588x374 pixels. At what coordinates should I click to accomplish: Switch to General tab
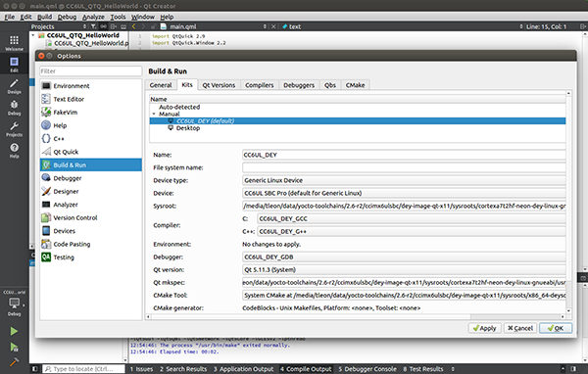pos(161,85)
